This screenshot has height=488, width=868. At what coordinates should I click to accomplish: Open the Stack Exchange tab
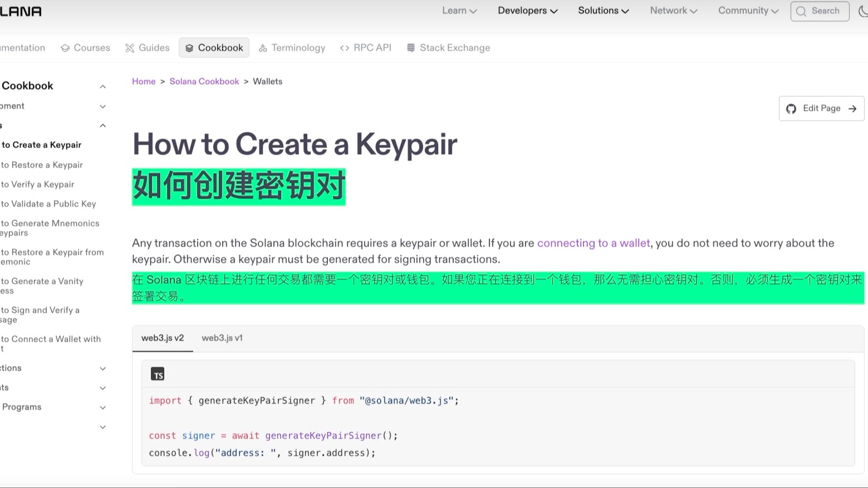[448, 48]
